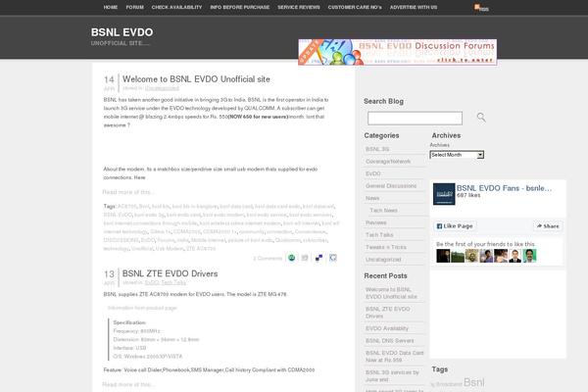Image resolution: width=588 pixels, height=392 pixels.
Task: Open recent post EVDO Availability
Action: (x=387, y=328)
